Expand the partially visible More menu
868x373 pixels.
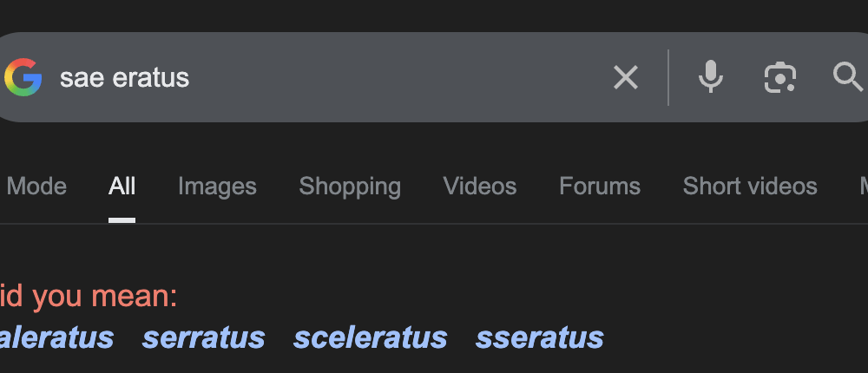tap(863, 186)
